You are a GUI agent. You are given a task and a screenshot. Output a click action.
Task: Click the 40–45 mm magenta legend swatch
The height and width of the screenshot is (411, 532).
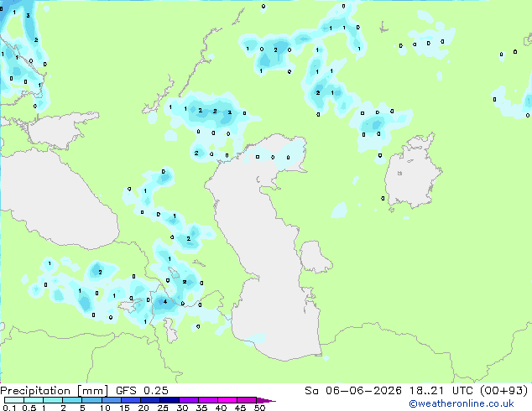(x=227, y=400)
